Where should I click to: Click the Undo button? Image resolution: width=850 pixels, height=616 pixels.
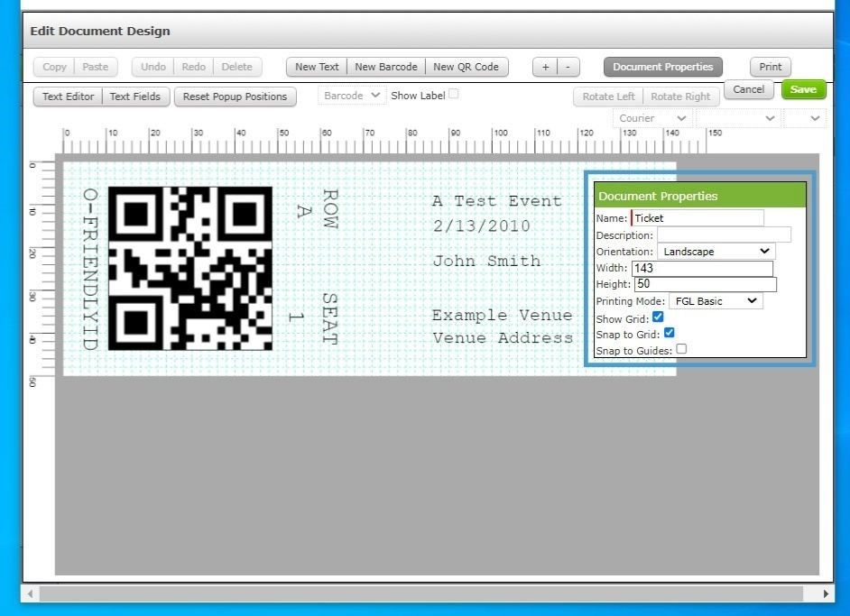152,67
